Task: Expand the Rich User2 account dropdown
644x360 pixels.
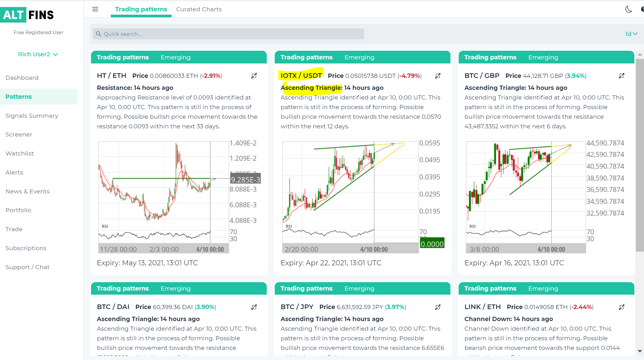Action: click(x=38, y=54)
